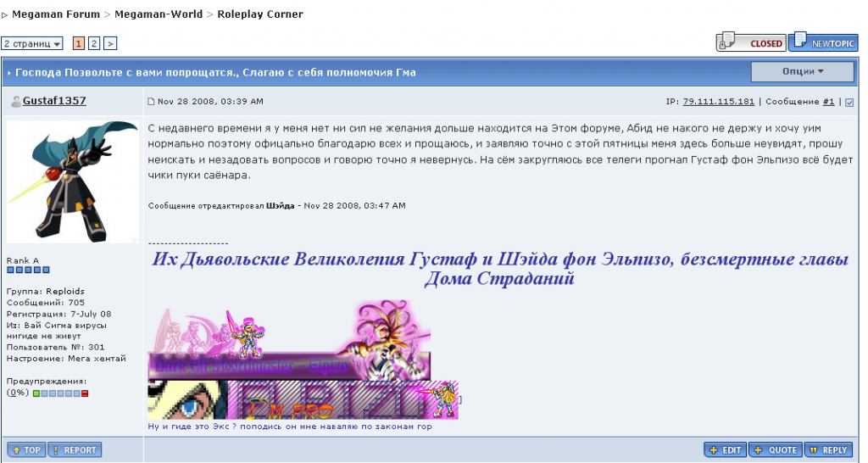
Task: Click the next page arrow button
Action: pyautogui.click(x=110, y=43)
